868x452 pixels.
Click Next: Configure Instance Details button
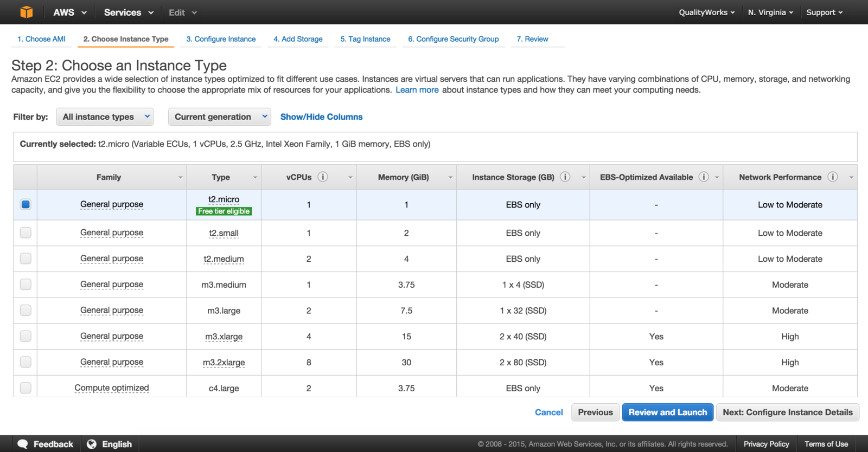click(788, 412)
